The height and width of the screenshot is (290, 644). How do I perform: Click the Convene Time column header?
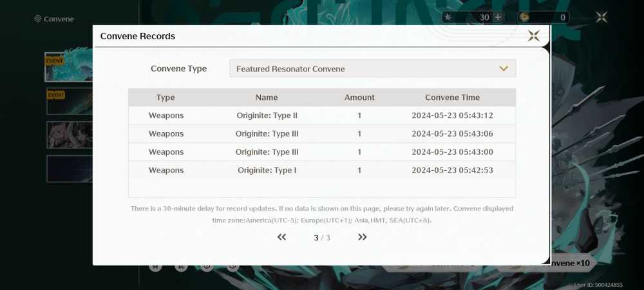pos(452,97)
